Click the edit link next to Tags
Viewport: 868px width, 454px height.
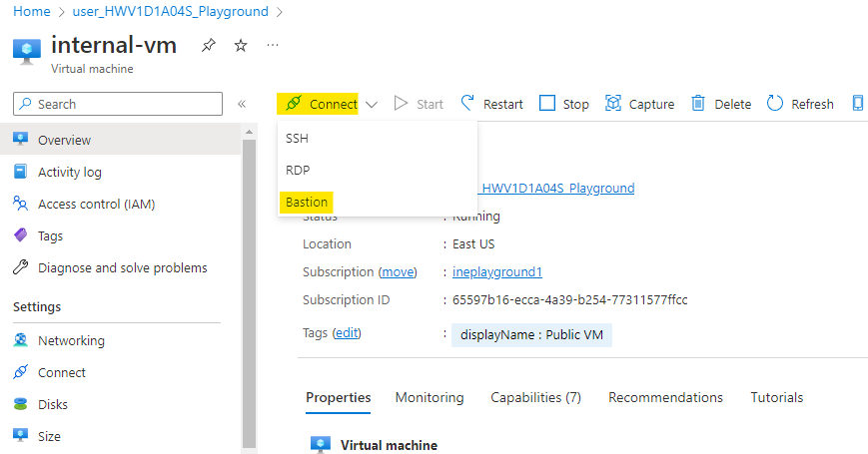[x=346, y=332]
